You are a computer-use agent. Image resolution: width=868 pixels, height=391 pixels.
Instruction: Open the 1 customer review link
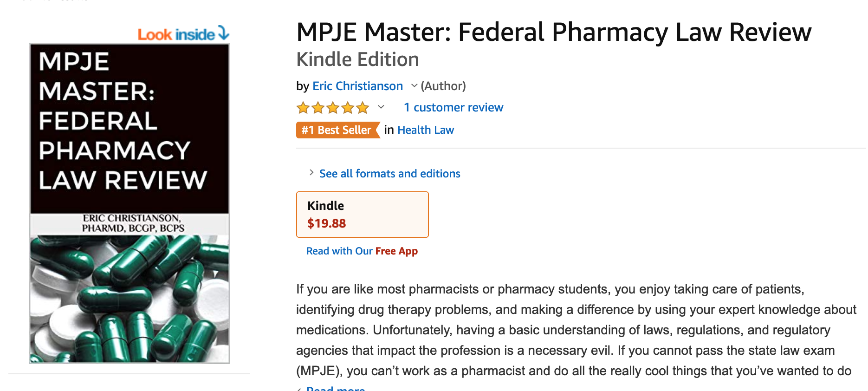[453, 107]
